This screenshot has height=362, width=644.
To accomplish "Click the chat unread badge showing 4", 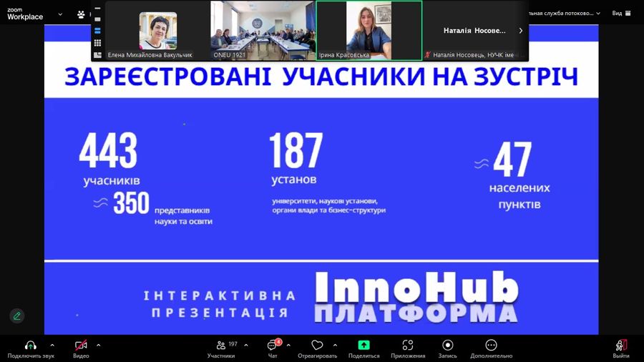I will 278,341.
